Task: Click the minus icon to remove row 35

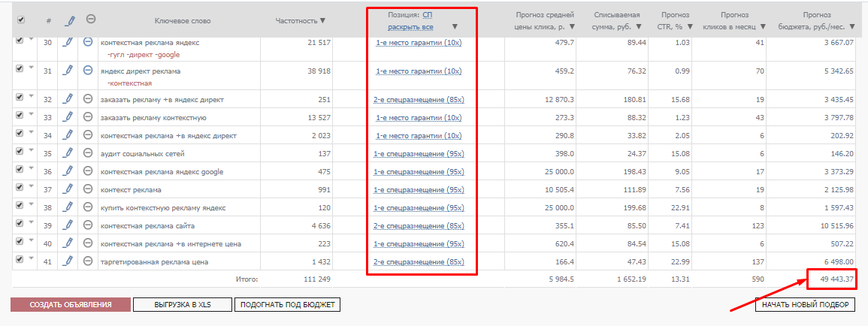Action: point(89,153)
